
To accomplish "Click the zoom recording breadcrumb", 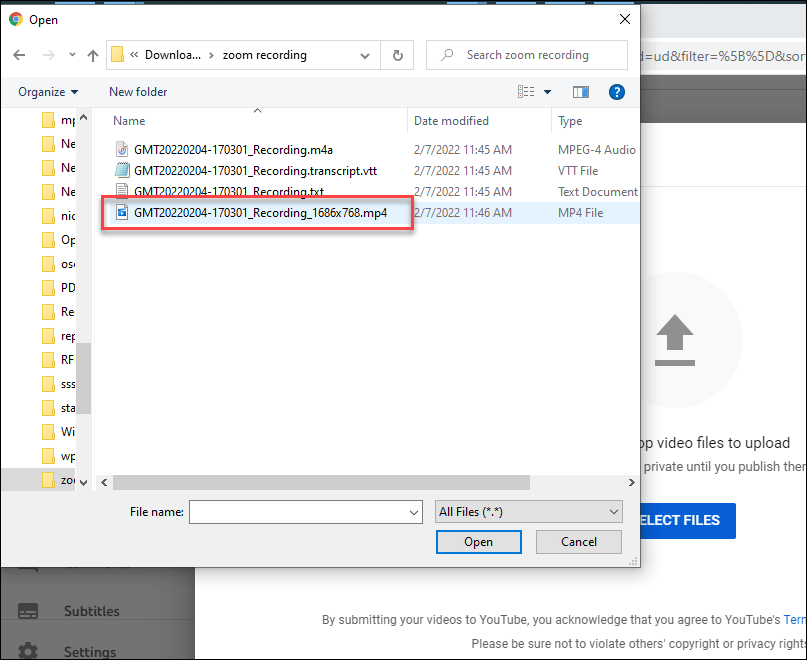I will click(x=265, y=55).
